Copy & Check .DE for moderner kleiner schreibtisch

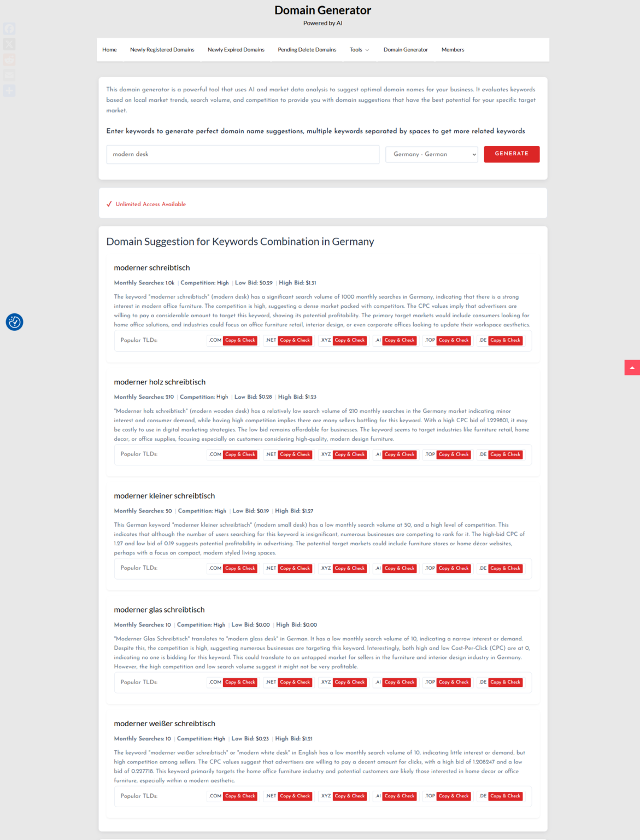pyautogui.click(x=505, y=568)
